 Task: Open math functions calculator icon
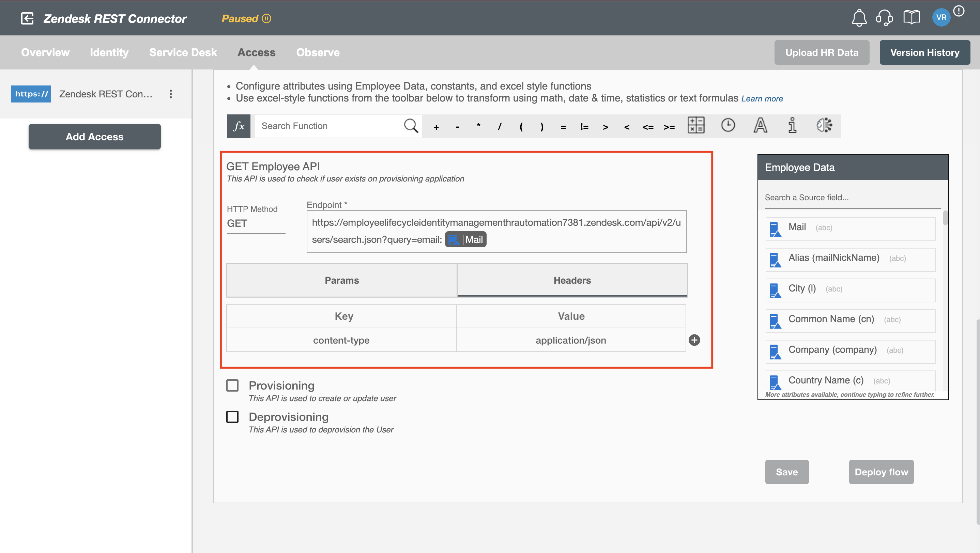[696, 125]
